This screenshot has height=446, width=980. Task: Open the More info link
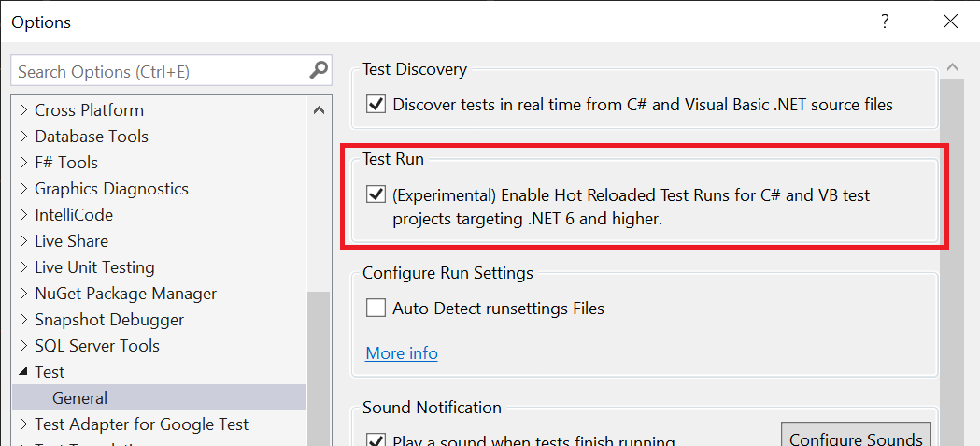(x=402, y=352)
